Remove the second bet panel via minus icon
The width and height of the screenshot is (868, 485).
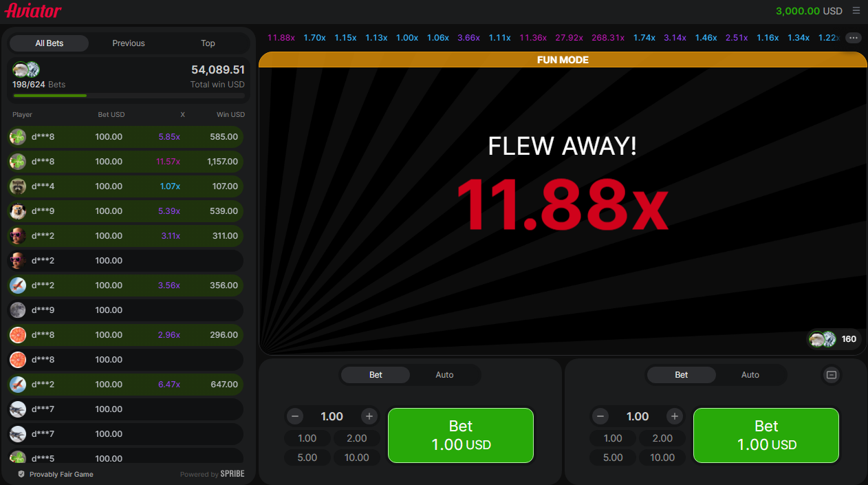[831, 375]
